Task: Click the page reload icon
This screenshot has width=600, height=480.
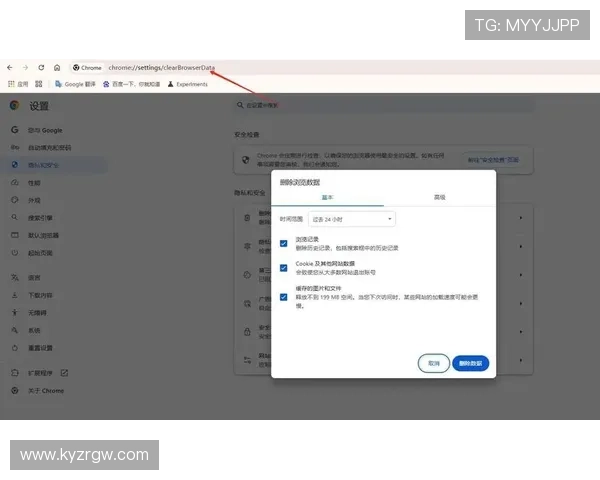Action: (x=41, y=67)
